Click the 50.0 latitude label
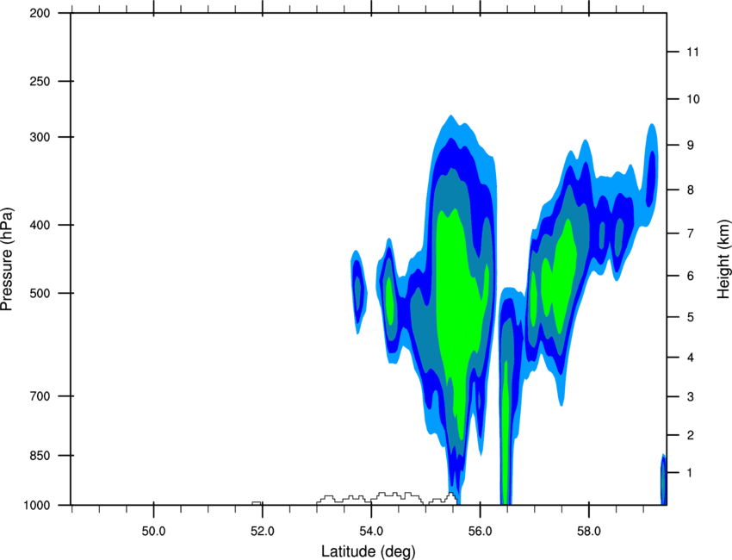Viewport: 732px width, 560px height. [153, 532]
